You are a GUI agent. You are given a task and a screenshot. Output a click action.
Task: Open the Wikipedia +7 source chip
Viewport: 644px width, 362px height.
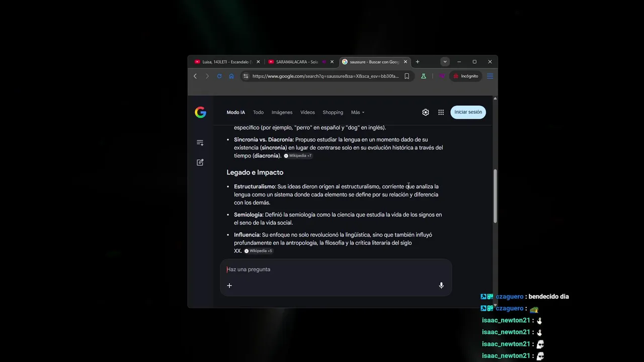click(298, 156)
